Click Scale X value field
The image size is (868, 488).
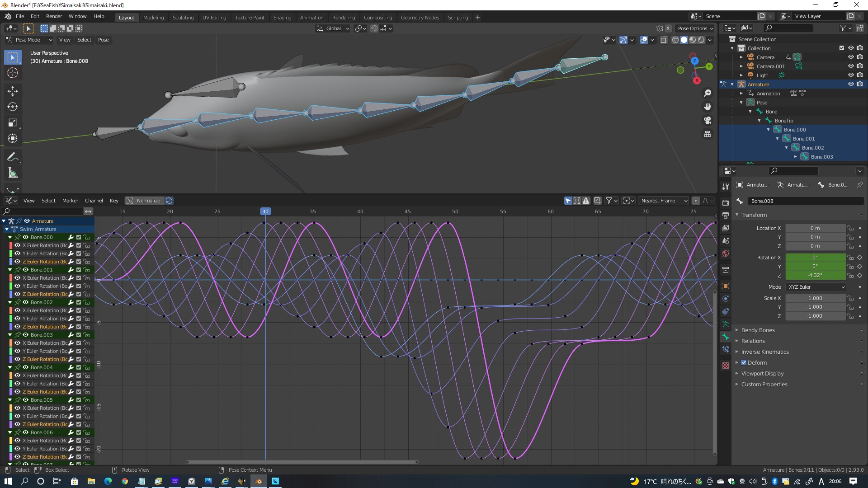pos(815,298)
